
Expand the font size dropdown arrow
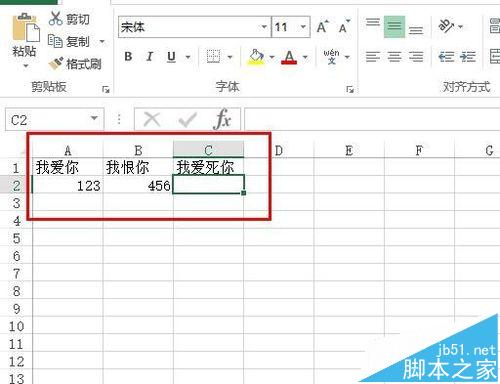point(303,27)
